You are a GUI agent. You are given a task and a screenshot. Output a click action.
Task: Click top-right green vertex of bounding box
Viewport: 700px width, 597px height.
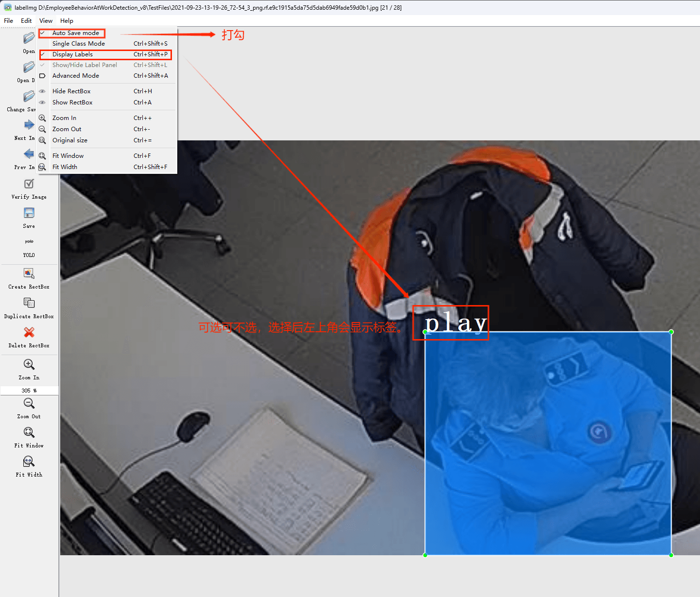pyautogui.click(x=671, y=332)
